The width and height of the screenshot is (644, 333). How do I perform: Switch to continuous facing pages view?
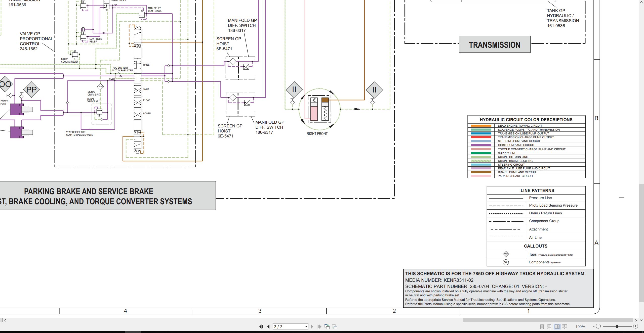point(565,326)
